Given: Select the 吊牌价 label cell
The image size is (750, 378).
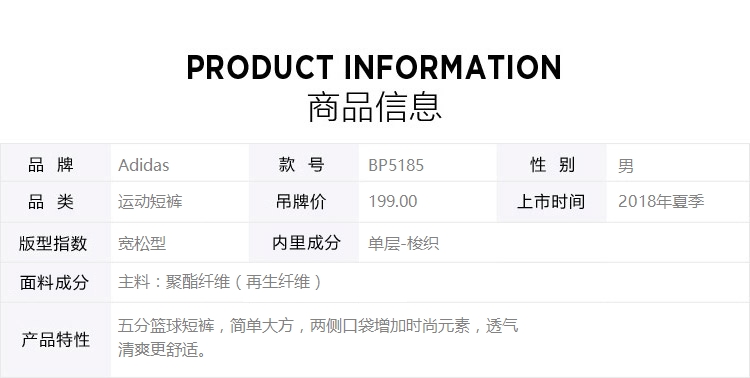Looking at the screenshot, I should tap(304, 202).
